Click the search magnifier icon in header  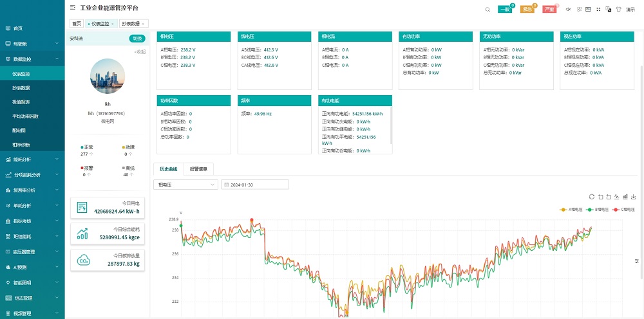tap(488, 9)
